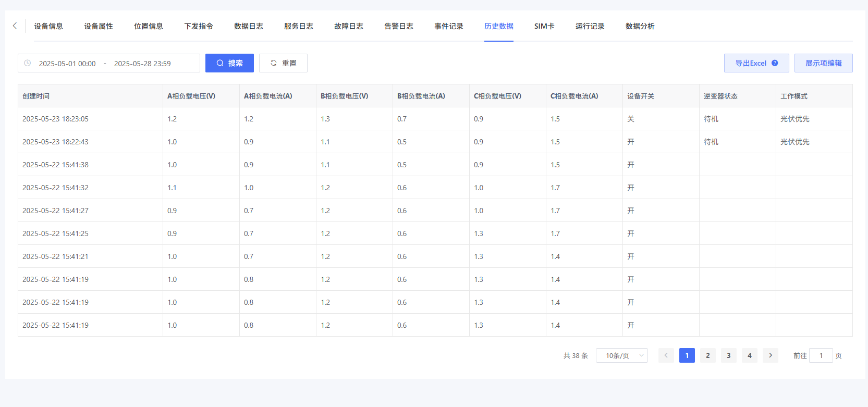The image size is (868, 407).
Task: Go to previous page with left arrow
Action: [x=666, y=355]
